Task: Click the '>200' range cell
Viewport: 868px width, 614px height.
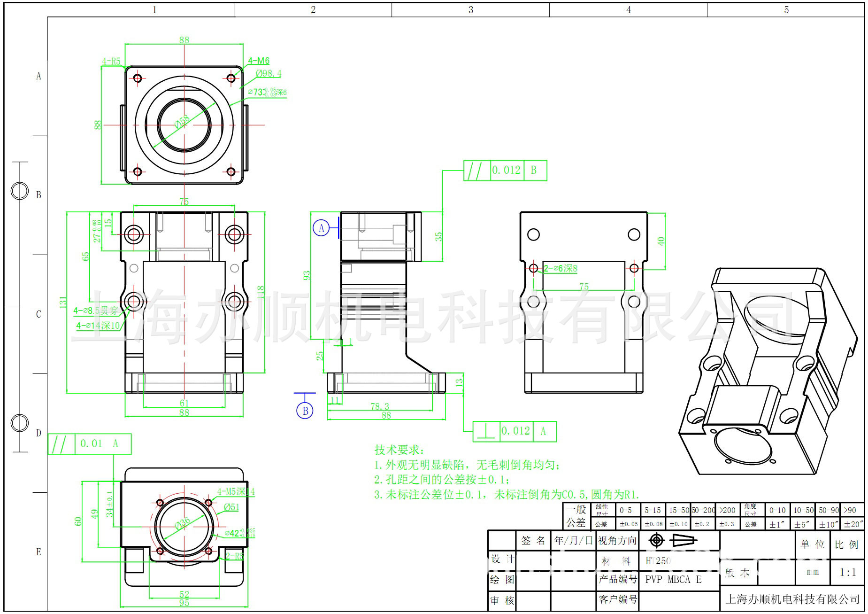Action: (728, 510)
